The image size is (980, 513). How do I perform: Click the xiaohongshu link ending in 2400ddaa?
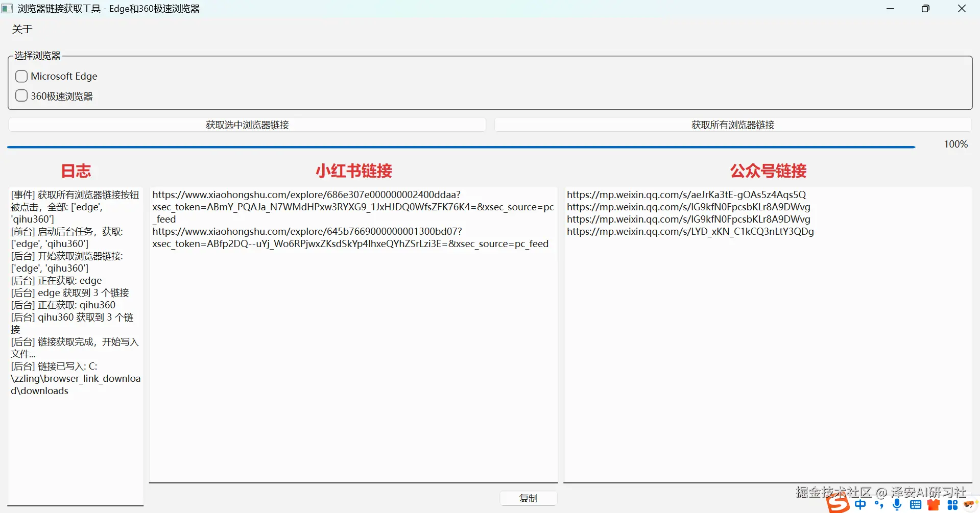(353, 207)
